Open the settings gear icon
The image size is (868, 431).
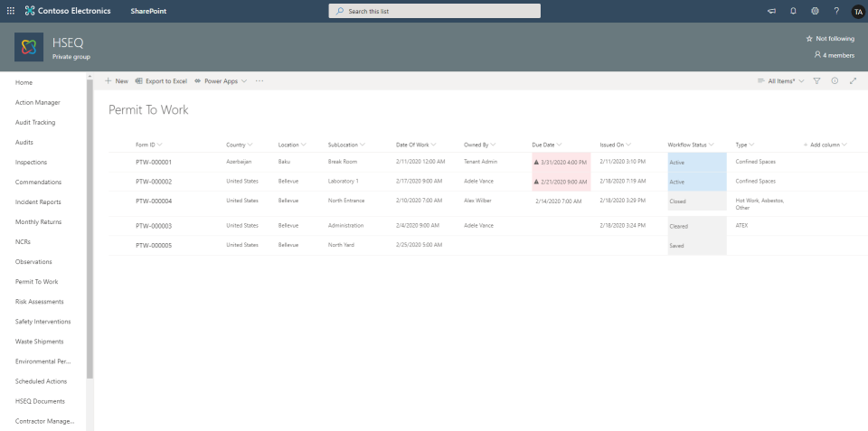coord(815,11)
